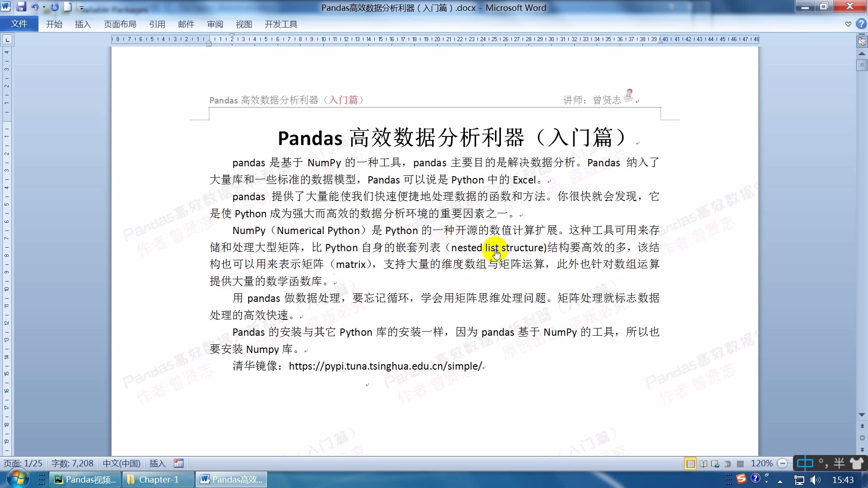Click zoom out minus on the zoom slider
The height and width of the screenshot is (488, 868).
click(x=783, y=463)
